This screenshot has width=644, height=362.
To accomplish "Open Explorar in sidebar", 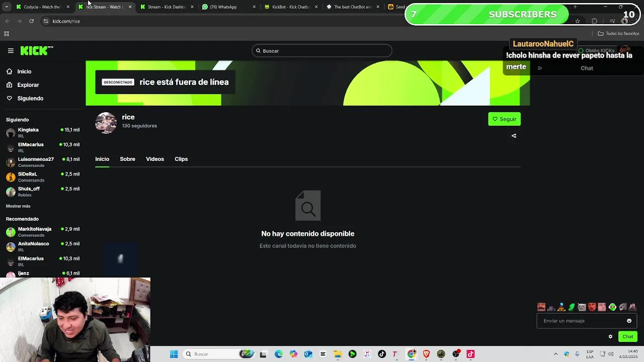I will pyautogui.click(x=28, y=85).
